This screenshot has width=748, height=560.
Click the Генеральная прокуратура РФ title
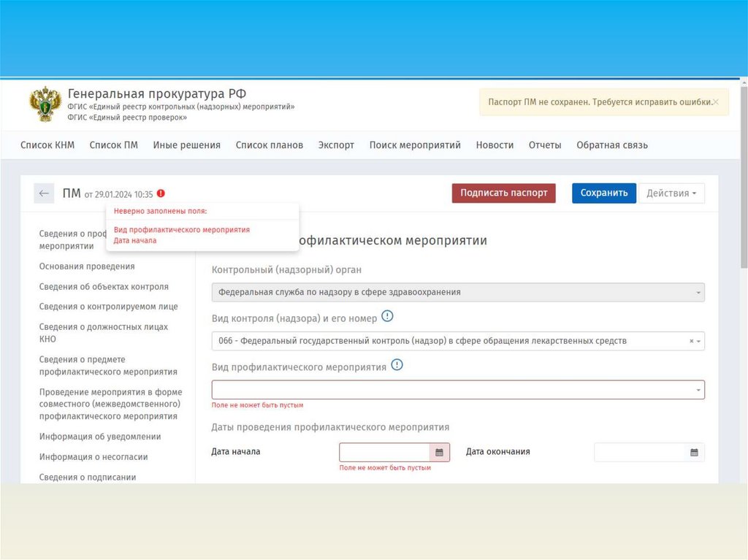157,93
